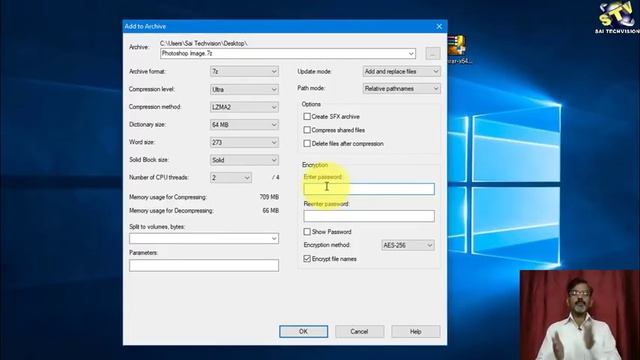
Task: Expand the Path mode dropdown
Action: (x=401, y=89)
